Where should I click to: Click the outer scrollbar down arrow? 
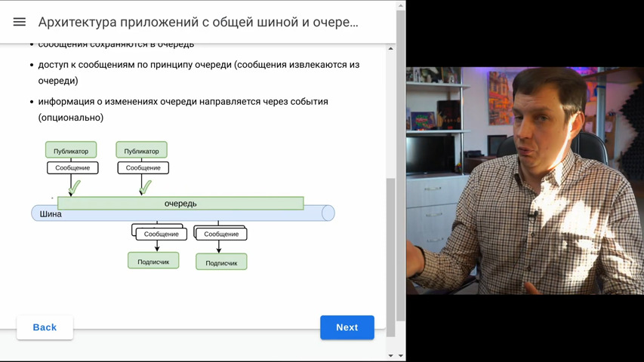point(401,356)
